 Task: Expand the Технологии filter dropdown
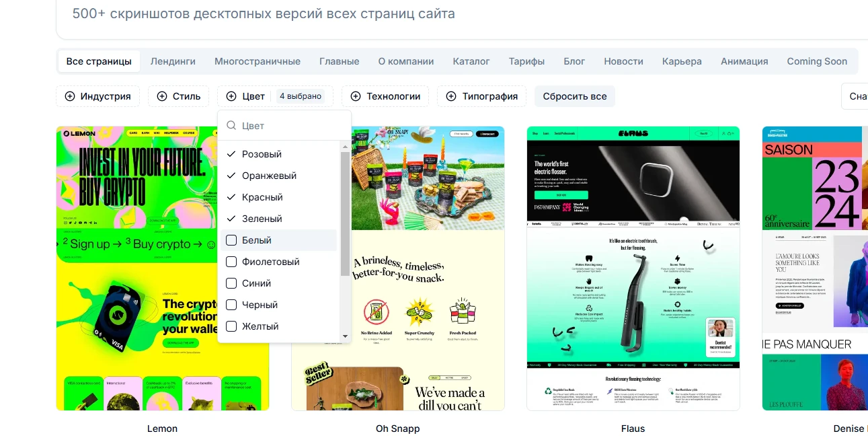coord(385,96)
